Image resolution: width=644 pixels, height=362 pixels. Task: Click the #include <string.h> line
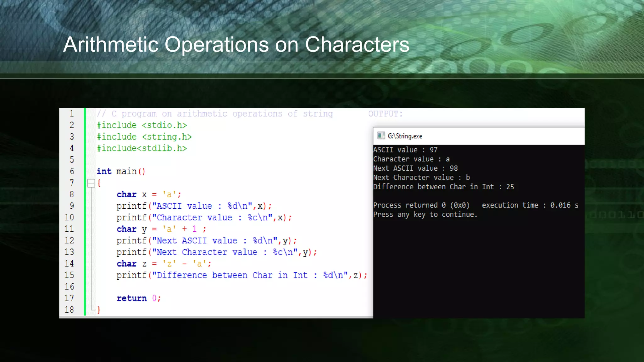[x=144, y=137]
